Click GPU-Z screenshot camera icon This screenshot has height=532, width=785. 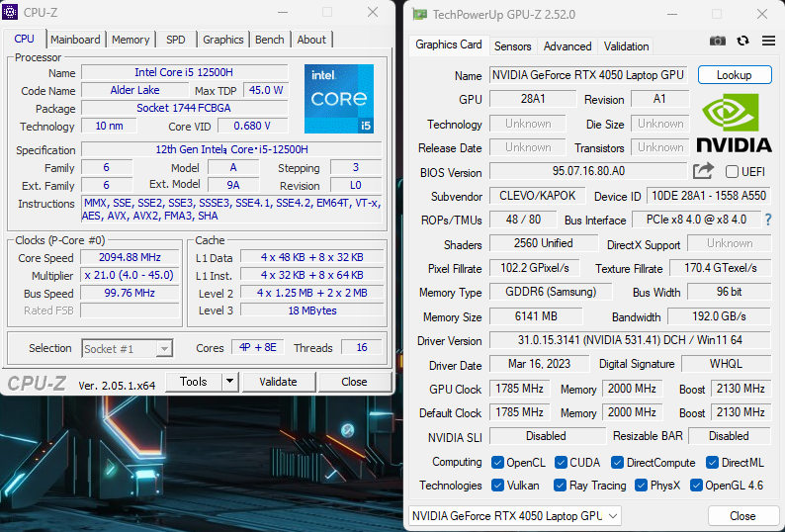[718, 41]
